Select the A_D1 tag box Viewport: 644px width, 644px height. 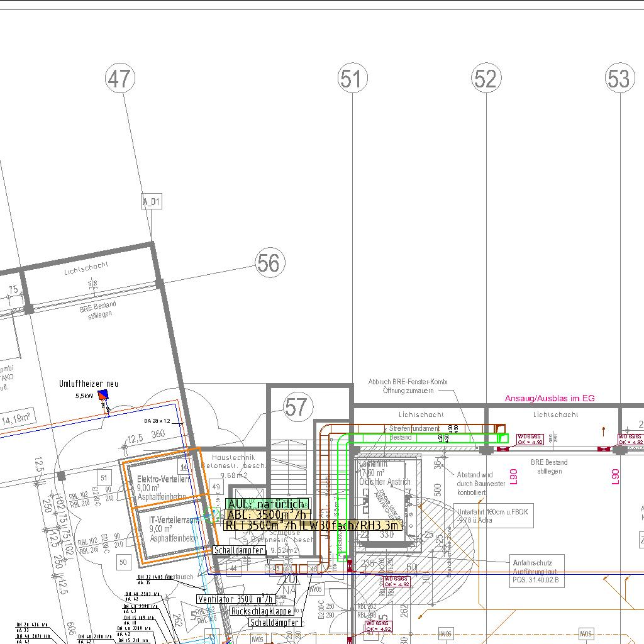(x=152, y=202)
